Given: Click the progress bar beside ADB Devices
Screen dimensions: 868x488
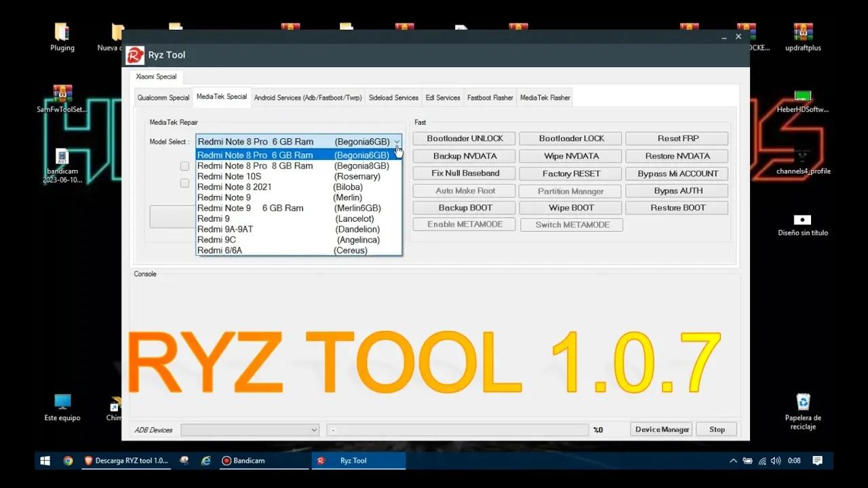Looking at the screenshot, I should point(458,429).
